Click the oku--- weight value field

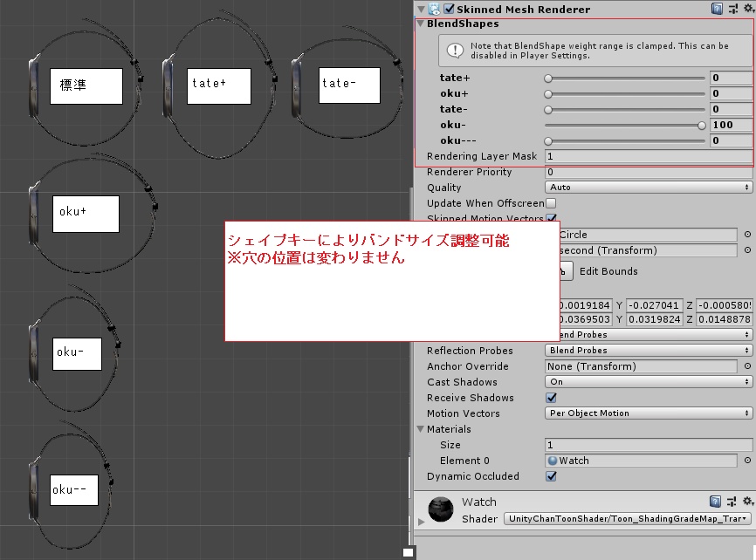[x=731, y=140]
